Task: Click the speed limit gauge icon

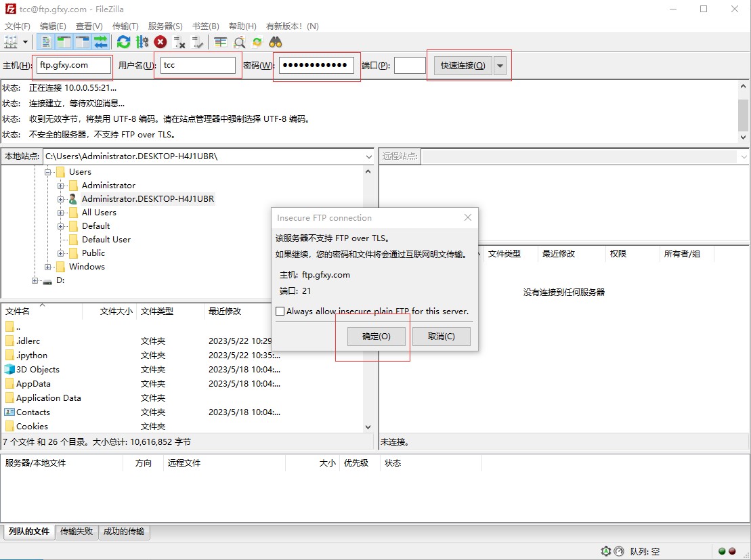Action: [x=605, y=551]
